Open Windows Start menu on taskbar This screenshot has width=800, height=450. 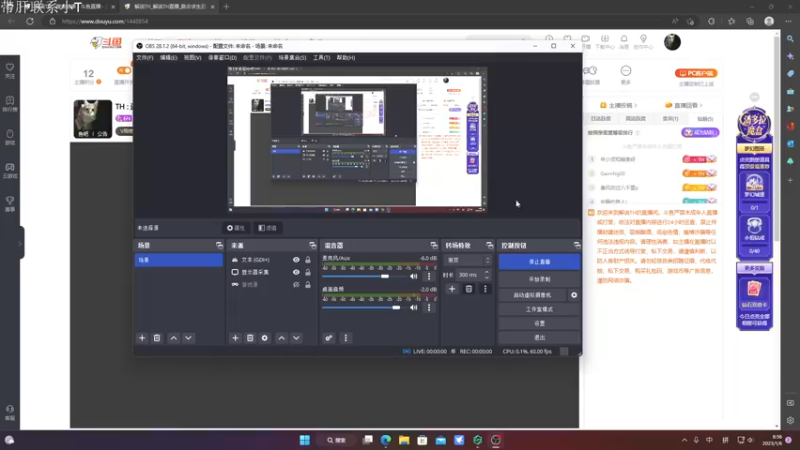click(x=305, y=440)
